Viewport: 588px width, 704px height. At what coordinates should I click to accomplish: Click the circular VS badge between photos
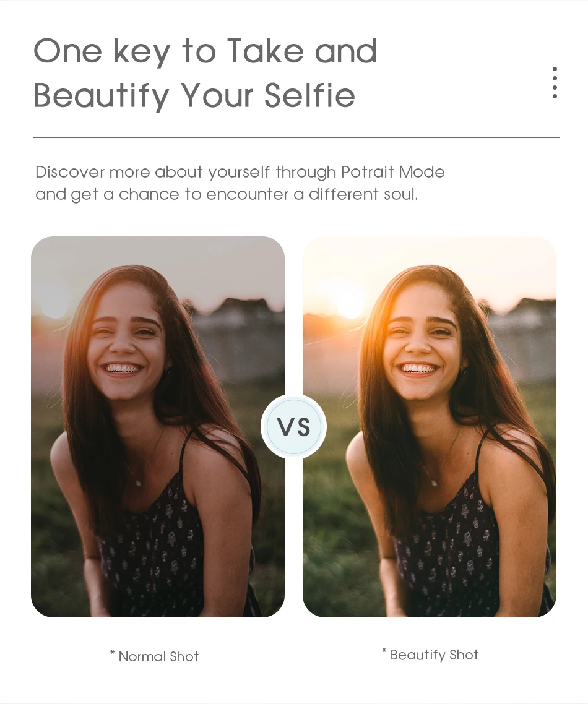[294, 426]
